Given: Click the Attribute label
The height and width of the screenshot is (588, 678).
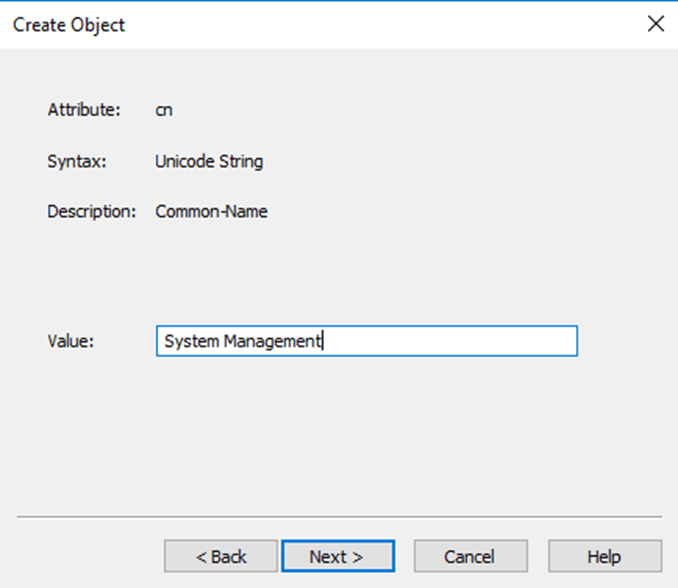Looking at the screenshot, I should [x=84, y=110].
